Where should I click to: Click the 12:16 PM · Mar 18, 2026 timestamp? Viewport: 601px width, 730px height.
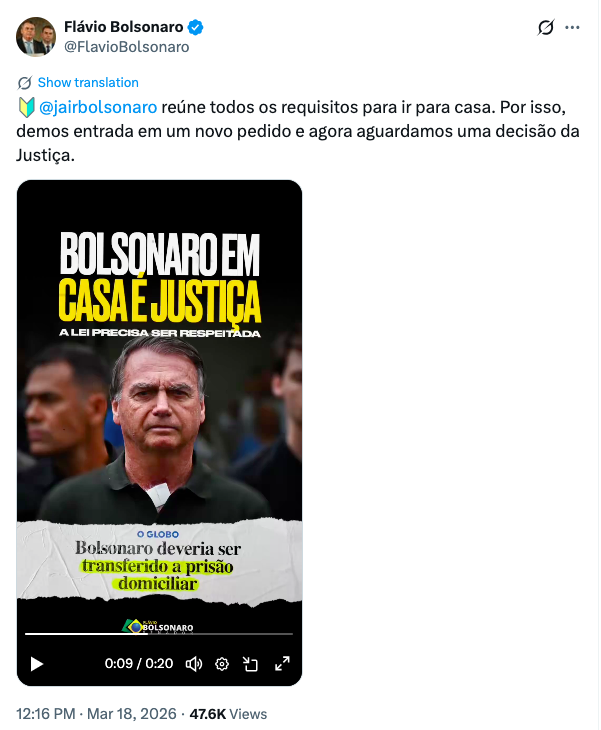pos(96,714)
